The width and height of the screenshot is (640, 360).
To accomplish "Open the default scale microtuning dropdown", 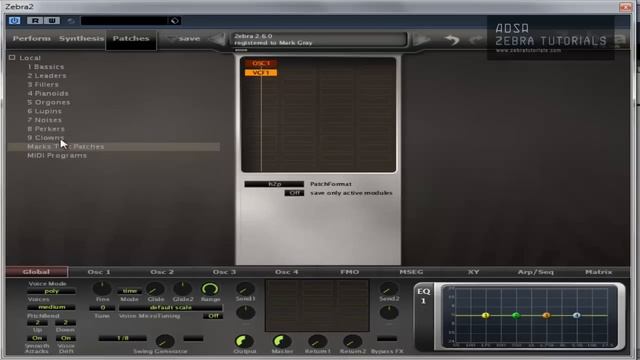I will pyautogui.click(x=171, y=307).
